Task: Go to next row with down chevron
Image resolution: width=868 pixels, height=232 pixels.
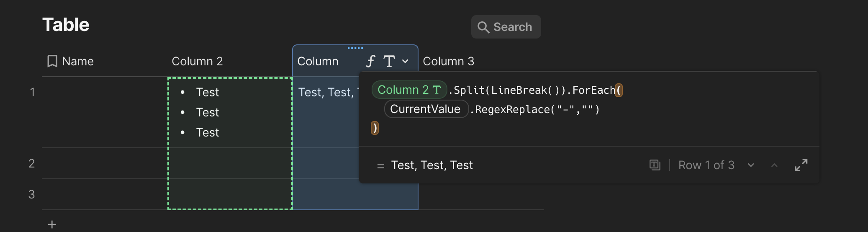Action: coord(751,165)
